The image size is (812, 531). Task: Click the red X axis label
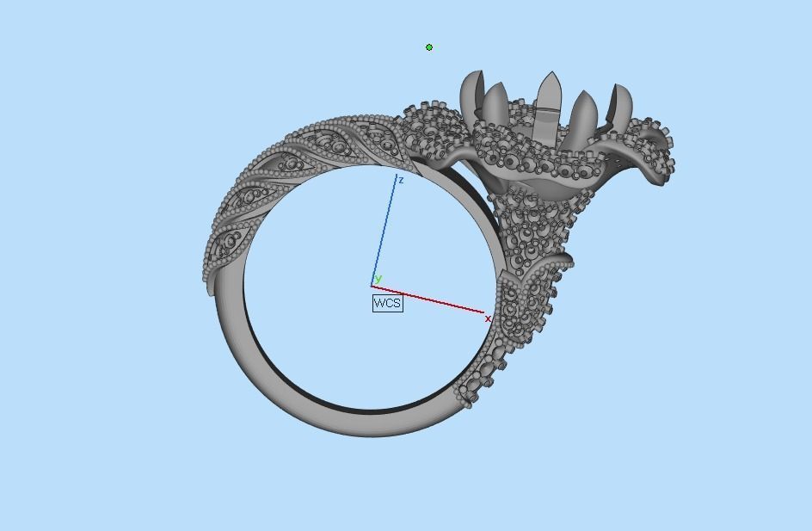click(488, 319)
